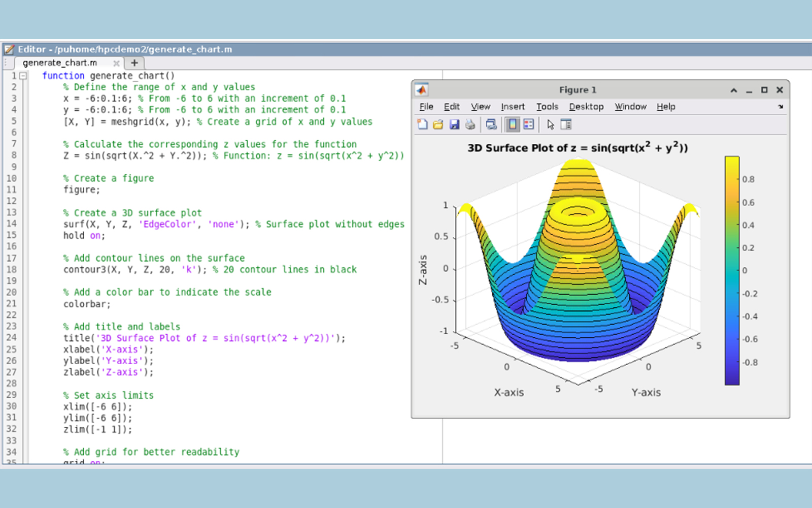Click the Link Plot toolbar icon
The width and height of the screenshot is (812, 508).
tap(492, 124)
